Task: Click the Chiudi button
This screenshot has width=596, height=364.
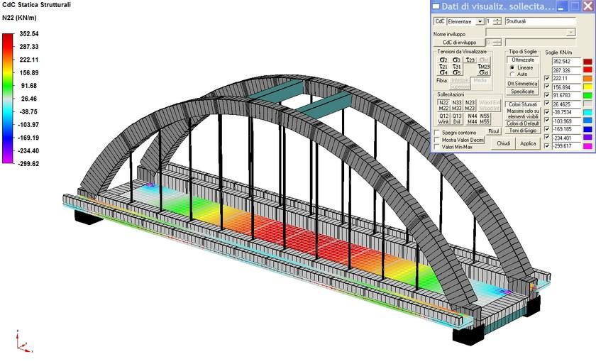Action: pyautogui.click(x=503, y=143)
